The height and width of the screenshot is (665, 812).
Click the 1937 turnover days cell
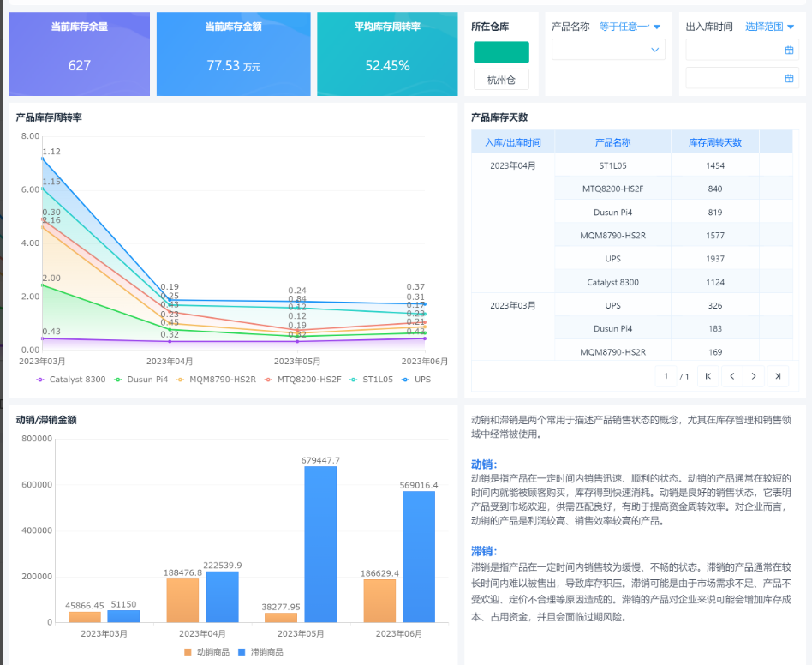pyautogui.click(x=715, y=259)
